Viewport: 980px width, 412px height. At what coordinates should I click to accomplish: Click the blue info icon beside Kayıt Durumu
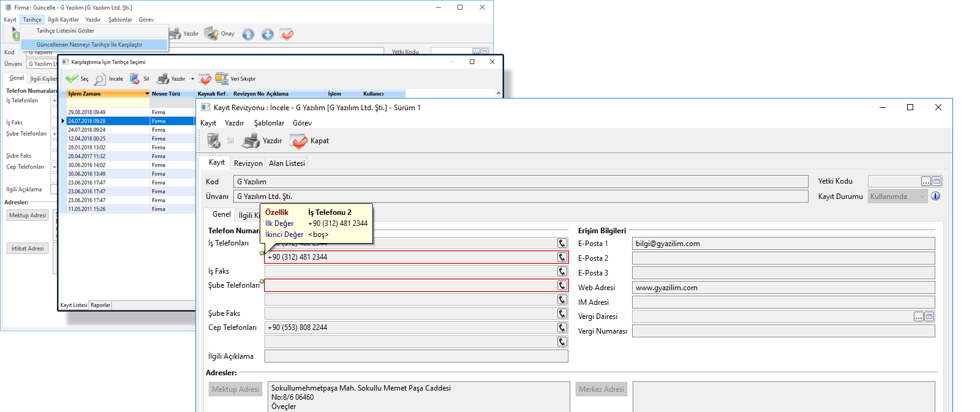tap(935, 197)
